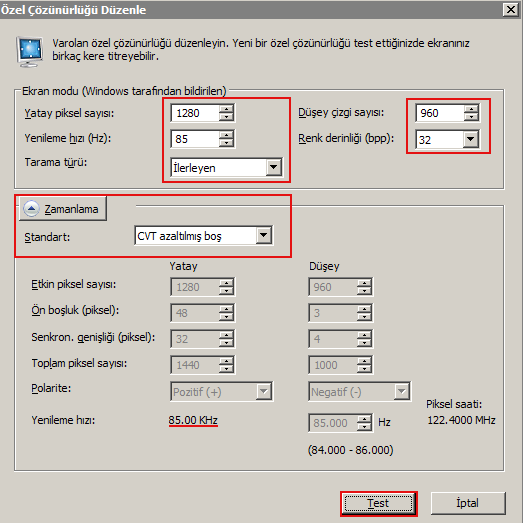The height and width of the screenshot is (523, 523).
Task: Click the (84.000 - 86.000) range text
Action: [351, 450]
